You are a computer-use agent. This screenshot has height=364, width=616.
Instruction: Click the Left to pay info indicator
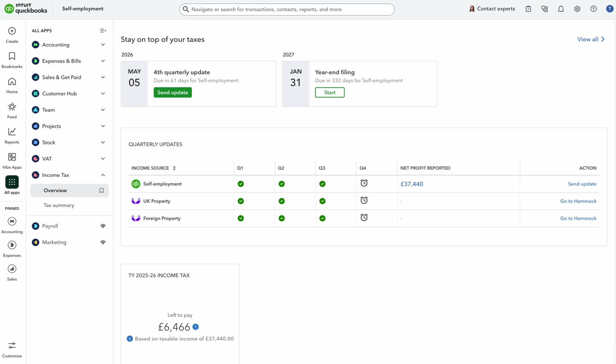[196, 327]
